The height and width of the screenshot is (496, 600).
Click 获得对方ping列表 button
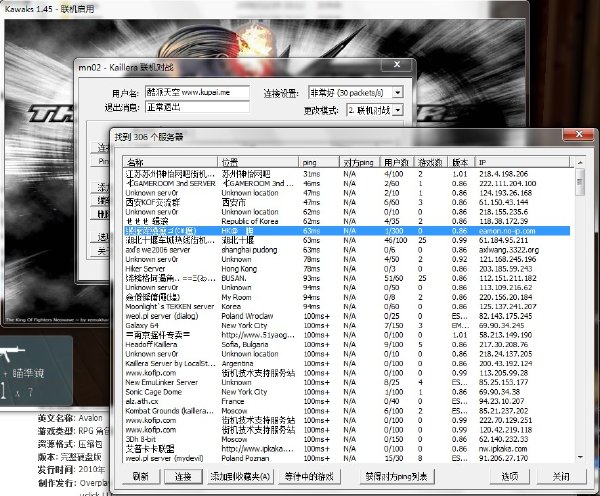pyautogui.click(x=396, y=476)
